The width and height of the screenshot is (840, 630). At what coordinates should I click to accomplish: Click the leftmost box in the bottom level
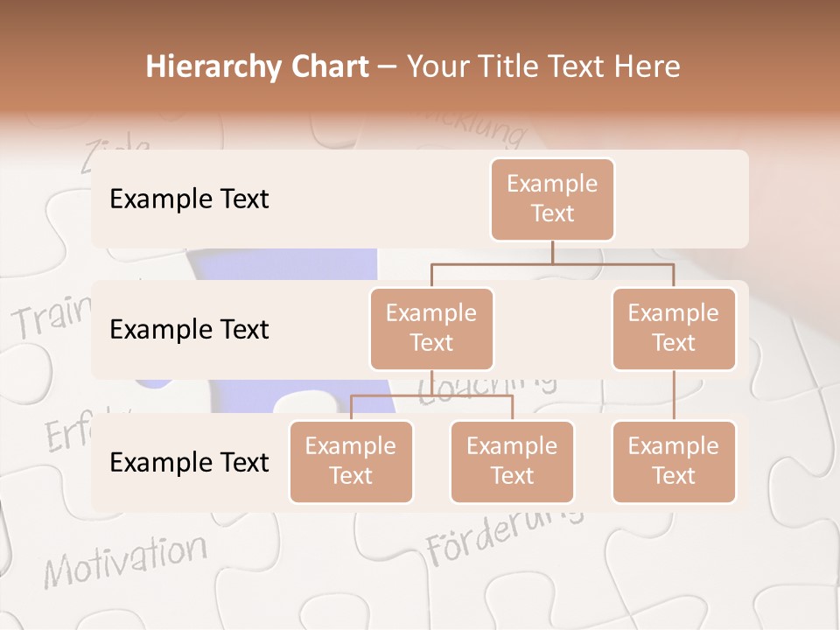351,461
